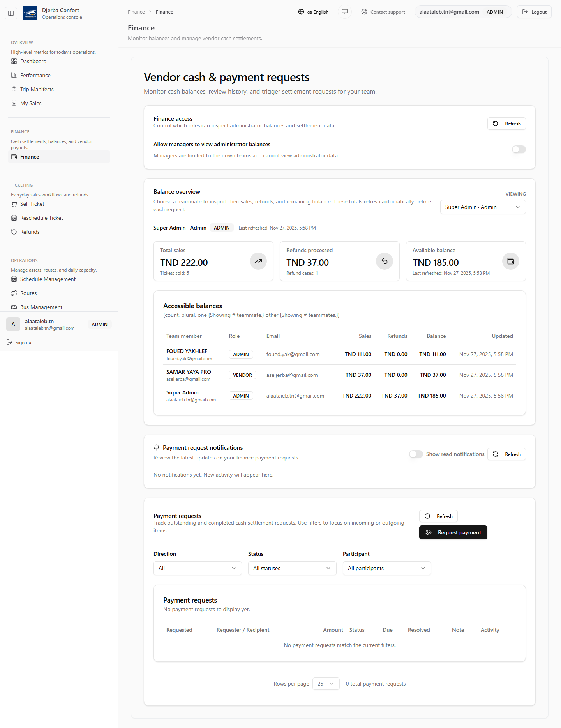Click the wallet icon in Available balance
Viewport: 561px width, 728px height.
[510, 261]
